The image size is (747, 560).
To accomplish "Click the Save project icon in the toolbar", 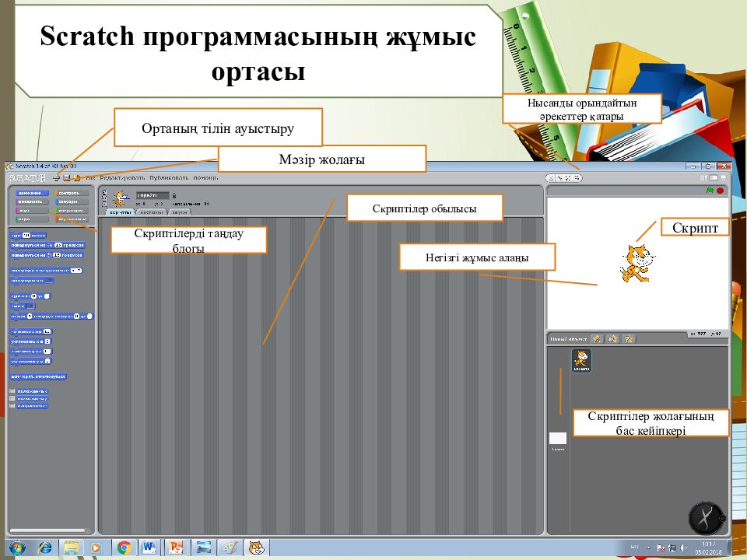I will (x=65, y=177).
